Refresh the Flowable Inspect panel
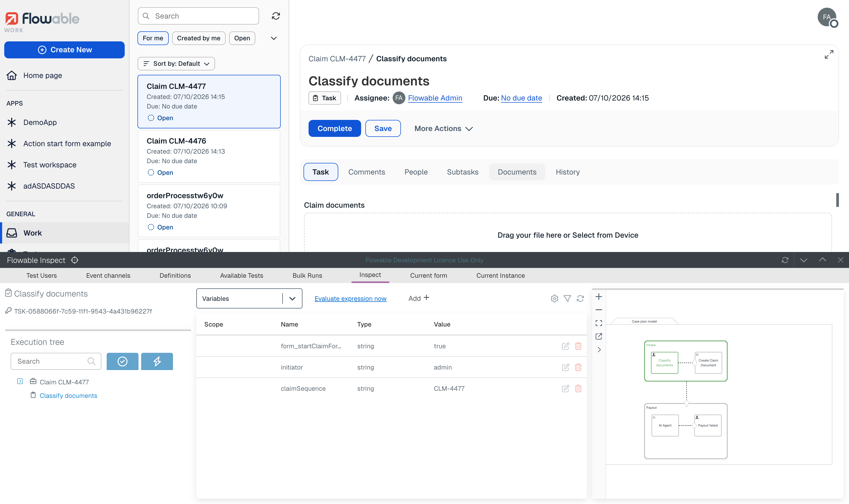Image resolution: width=849 pixels, height=504 pixels. [x=785, y=260]
